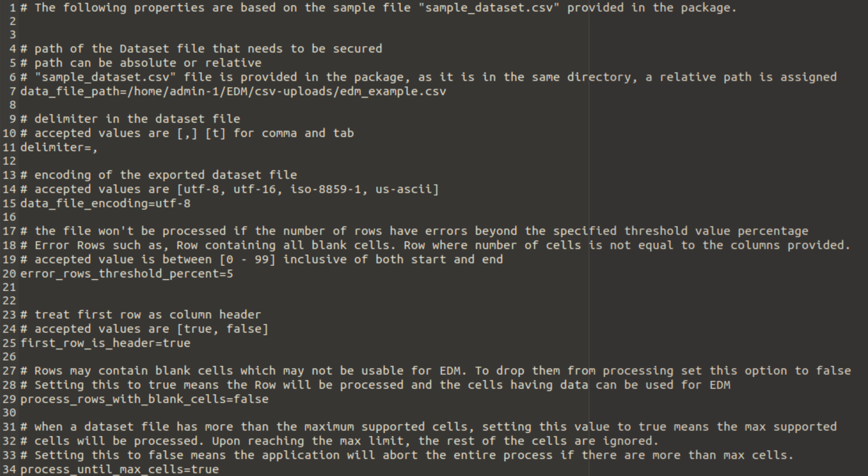Image resolution: width=868 pixels, height=476 pixels.
Task: Click line number 7 in the gutter
Action: [13, 92]
